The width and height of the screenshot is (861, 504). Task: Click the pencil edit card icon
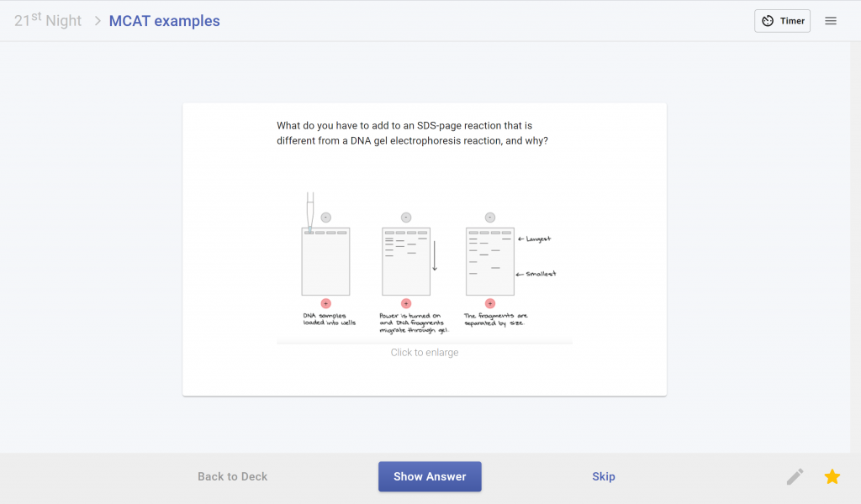(x=795, y=476)
